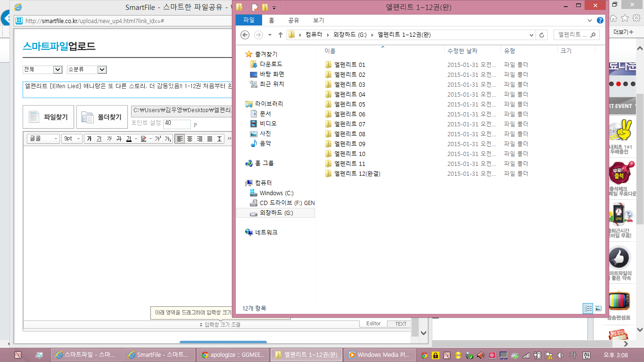
Task: Toggle left text alignment button
Action: coord(180,139)
